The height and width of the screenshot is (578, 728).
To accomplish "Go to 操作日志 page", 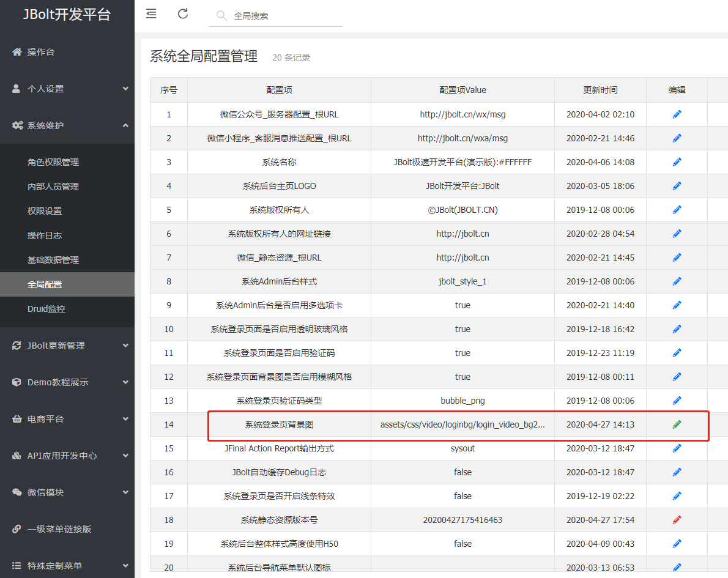I will coord(45,235).
